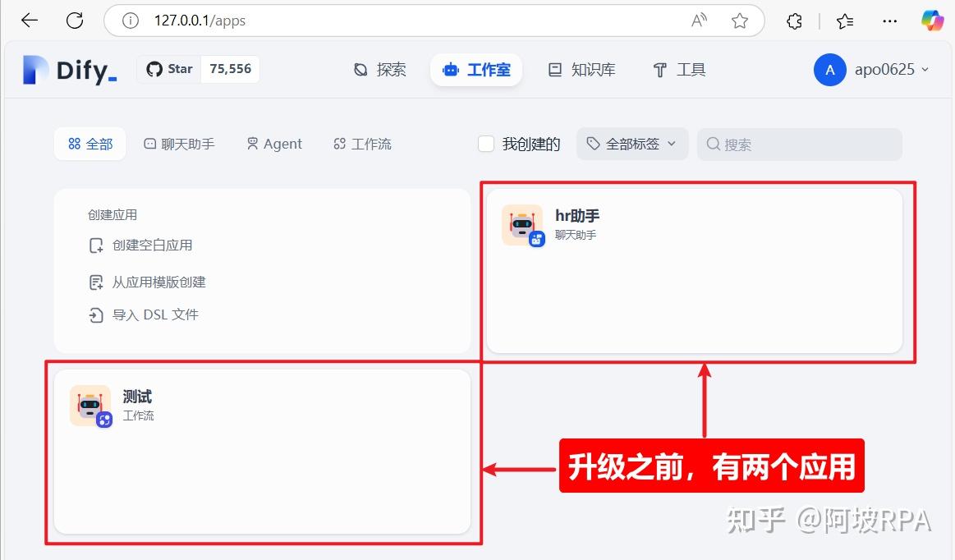Screen dimensions: 955x560
Task: Go back with the browser back arrow
Action: (x=30, y=21)
